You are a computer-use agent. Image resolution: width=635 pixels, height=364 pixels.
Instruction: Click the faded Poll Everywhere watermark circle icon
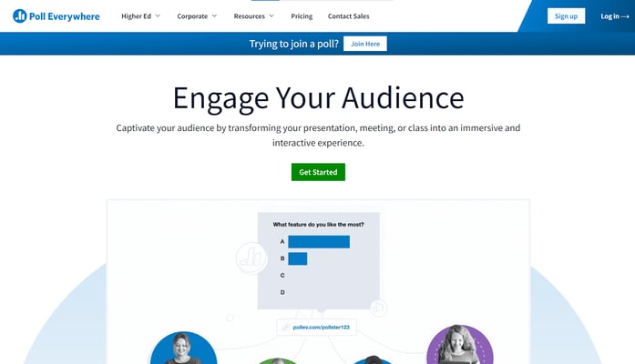coord(251,258)
